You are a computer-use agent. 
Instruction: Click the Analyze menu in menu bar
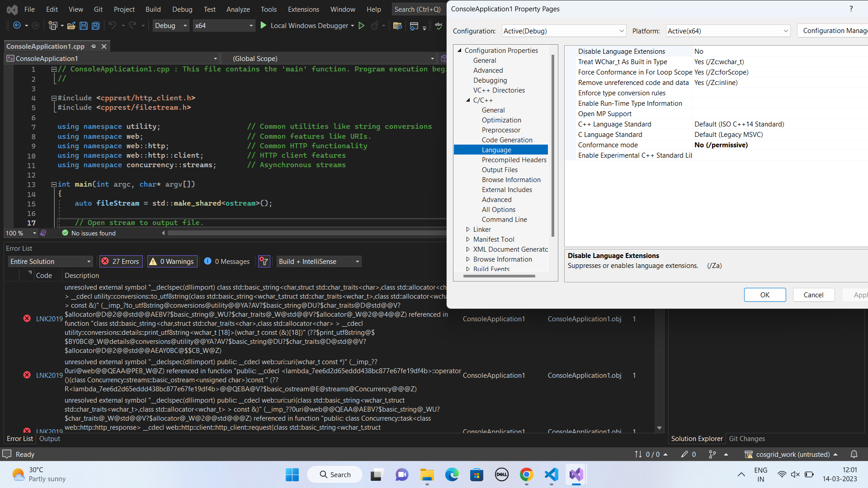(237, 9)
